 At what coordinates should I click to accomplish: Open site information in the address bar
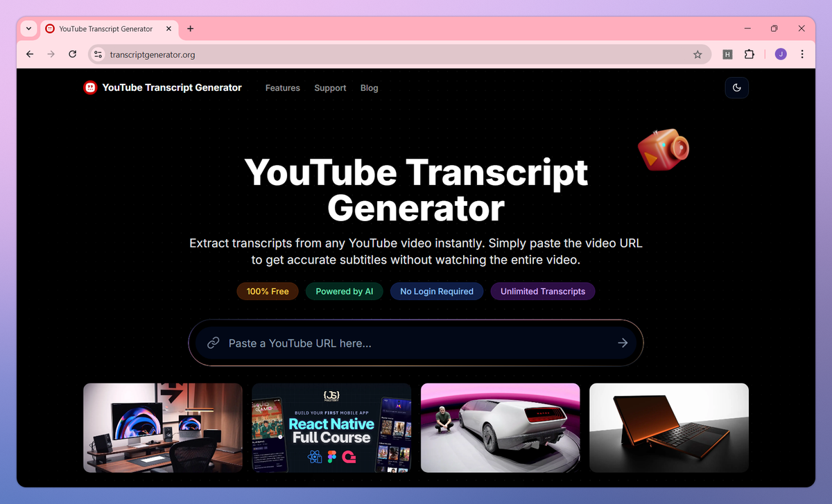(97, 53)
